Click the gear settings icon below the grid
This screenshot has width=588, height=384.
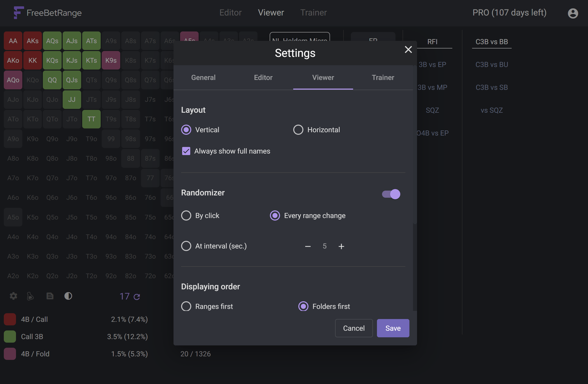13,296
